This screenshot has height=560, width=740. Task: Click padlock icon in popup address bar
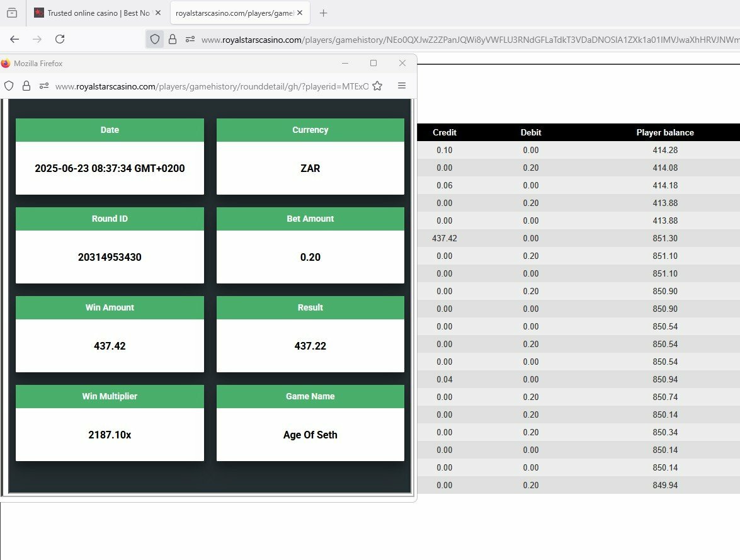26,86
